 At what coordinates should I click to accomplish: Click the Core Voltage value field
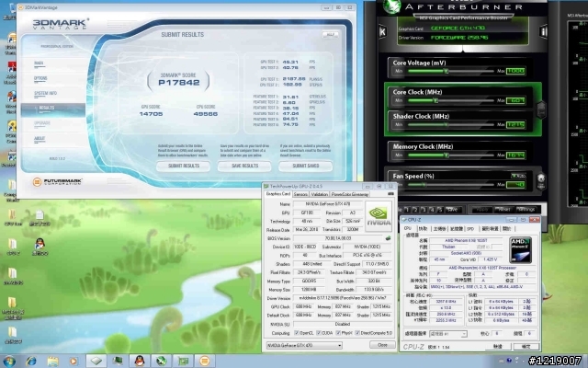(x=515, y=71)
